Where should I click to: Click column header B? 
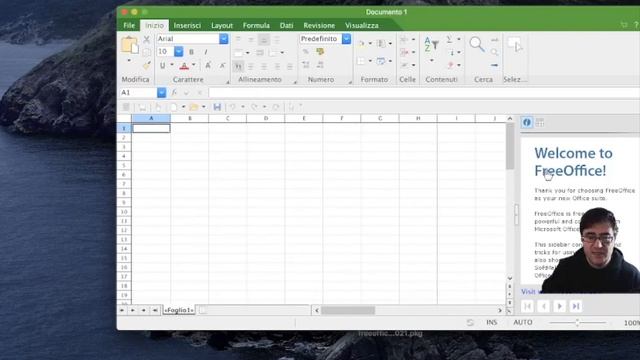coord(190,118)
